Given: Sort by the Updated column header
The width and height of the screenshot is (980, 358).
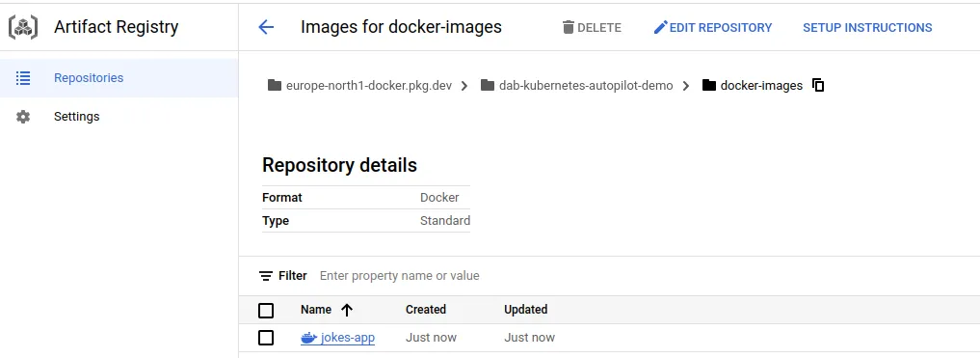Looking at the screenshot, I should [x=525, y=310].
